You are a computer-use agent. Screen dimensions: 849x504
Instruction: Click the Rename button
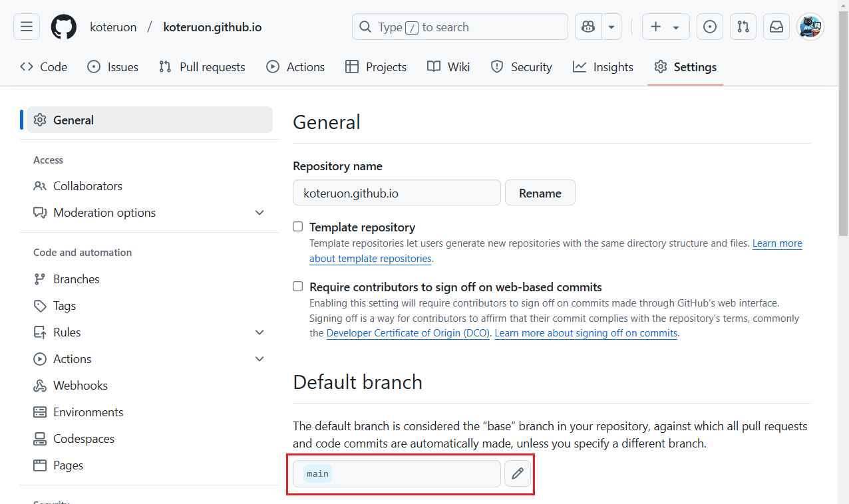click(x=540, y=192)
